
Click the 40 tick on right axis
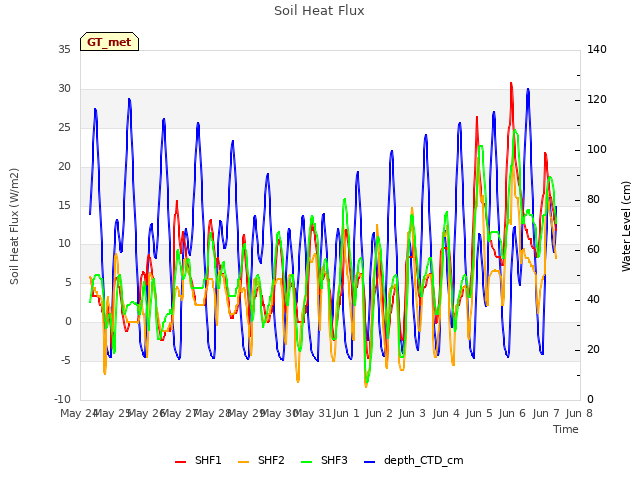tap(593, 300)
